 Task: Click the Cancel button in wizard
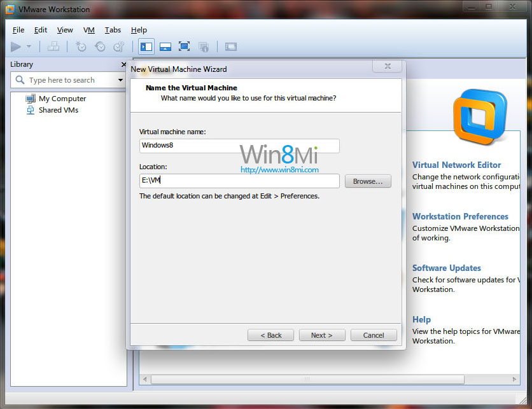click(374, 335)
